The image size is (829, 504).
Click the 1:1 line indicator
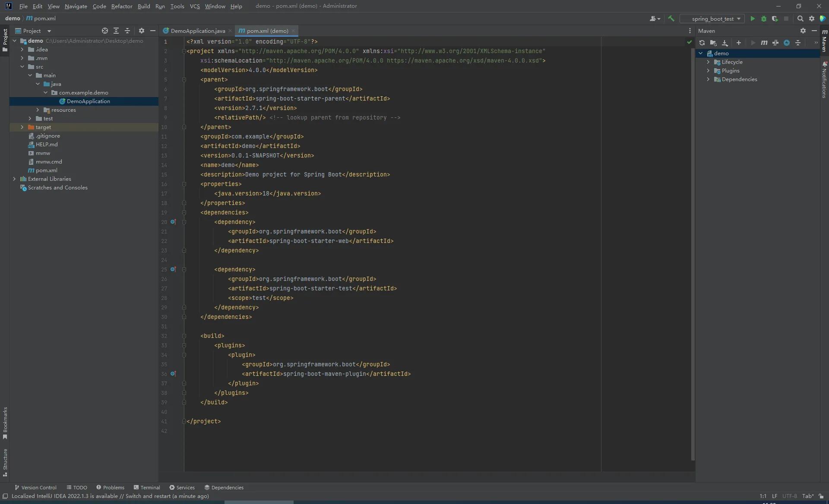[x=763, y=496]
